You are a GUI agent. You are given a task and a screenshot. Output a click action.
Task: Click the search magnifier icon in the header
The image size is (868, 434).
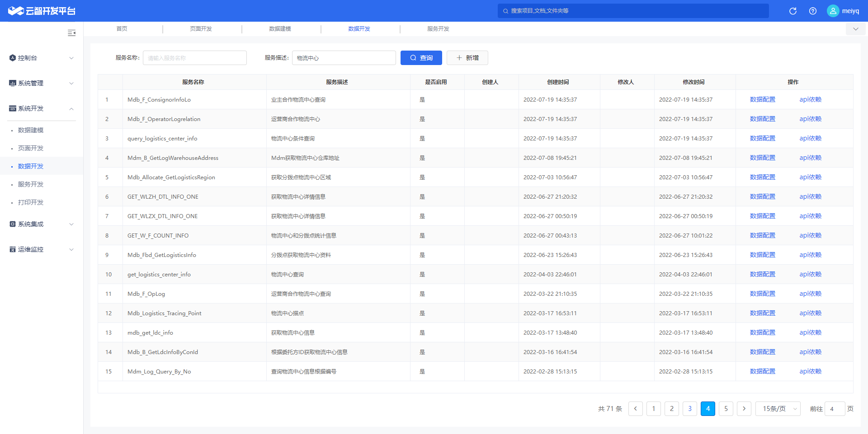pos(505,11)
